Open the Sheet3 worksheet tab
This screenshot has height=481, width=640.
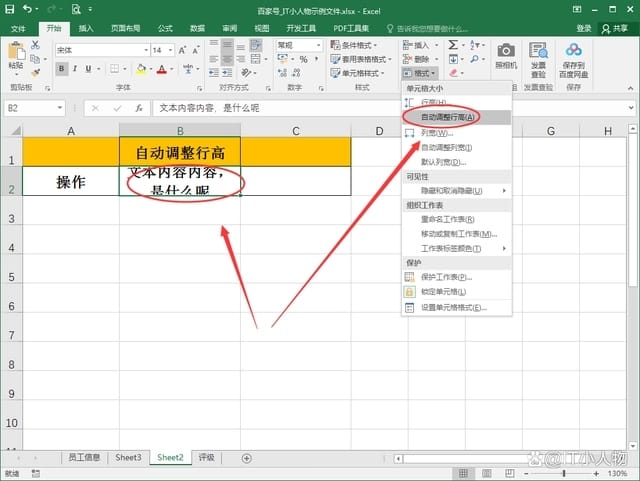click(128, 458)
